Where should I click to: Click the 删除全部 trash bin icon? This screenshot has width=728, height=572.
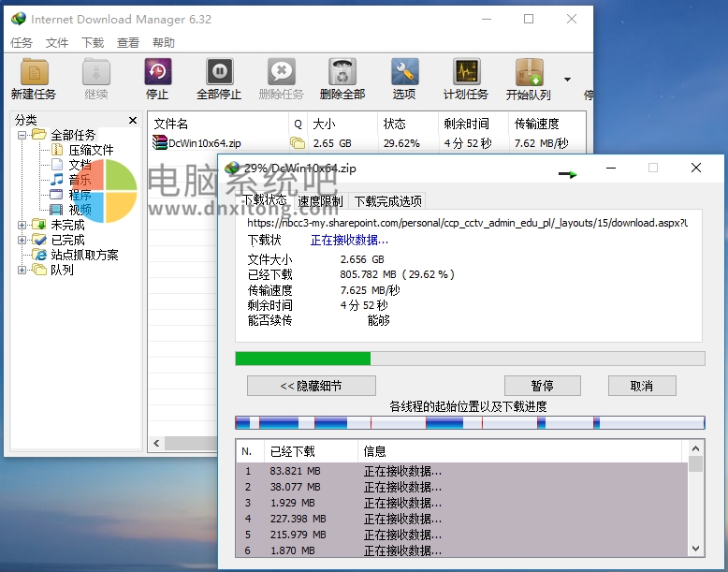(342, 72)
